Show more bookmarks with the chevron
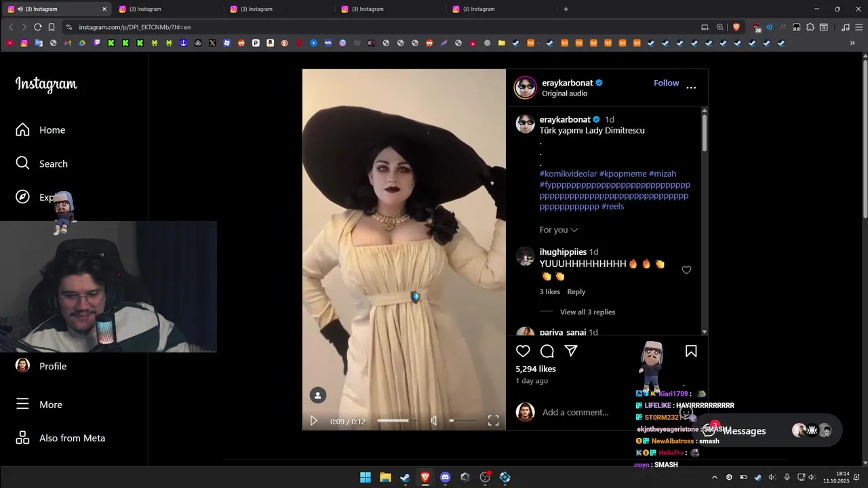This screenshot has height=488, width=868. [x=852, y=43]
